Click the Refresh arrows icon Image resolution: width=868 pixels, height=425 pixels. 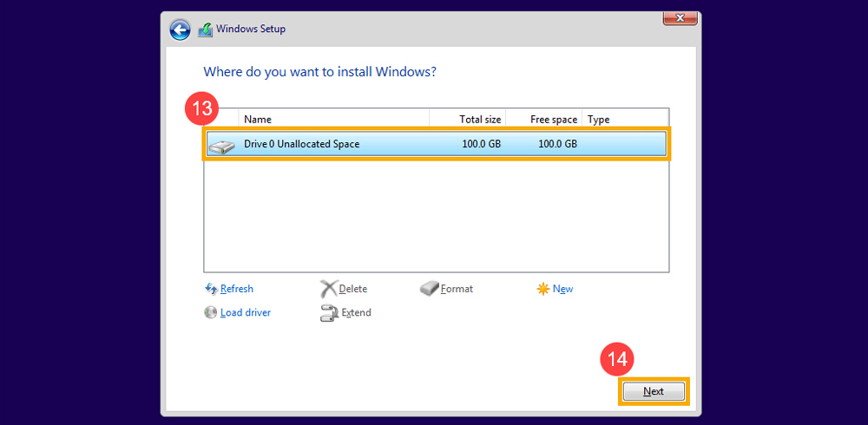(211, 289)
